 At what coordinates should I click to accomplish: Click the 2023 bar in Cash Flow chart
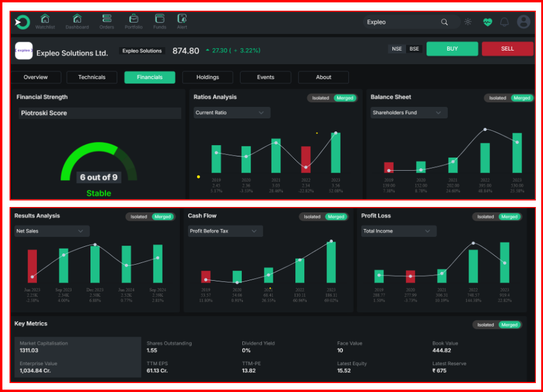[x=331, y=262]
